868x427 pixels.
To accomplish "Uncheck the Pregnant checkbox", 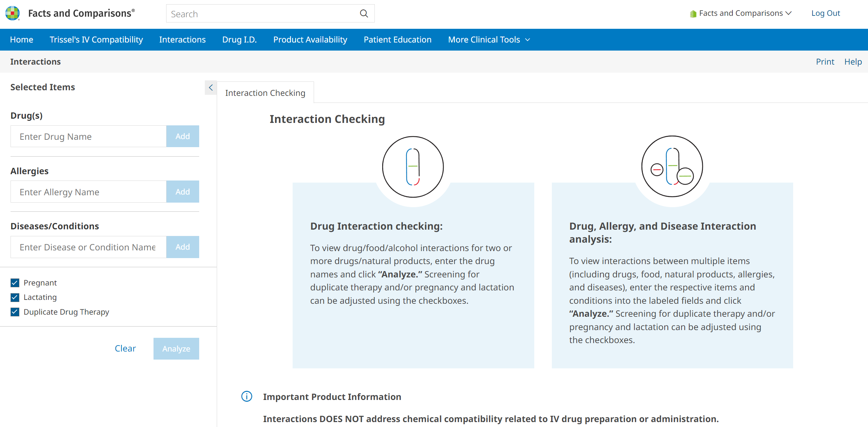I will [x=15, y=283].
